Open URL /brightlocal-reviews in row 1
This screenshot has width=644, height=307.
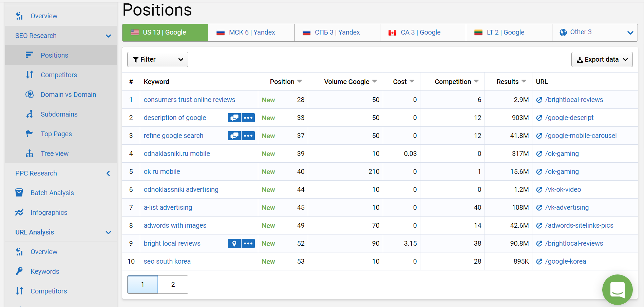coord(574,100)
